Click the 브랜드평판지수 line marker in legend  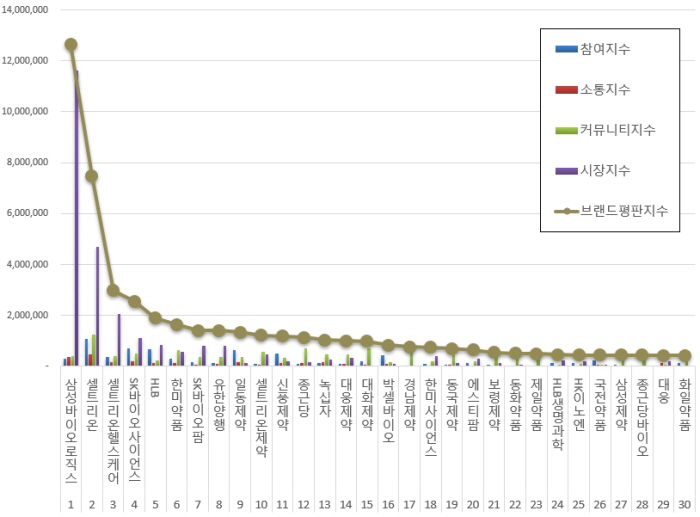tap(567, 211)
